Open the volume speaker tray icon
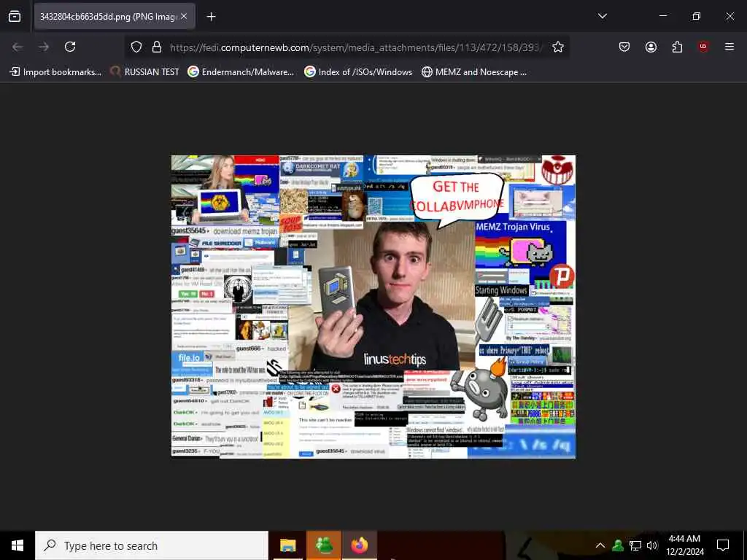Screen dimensions: 747x560 point(652,545)
